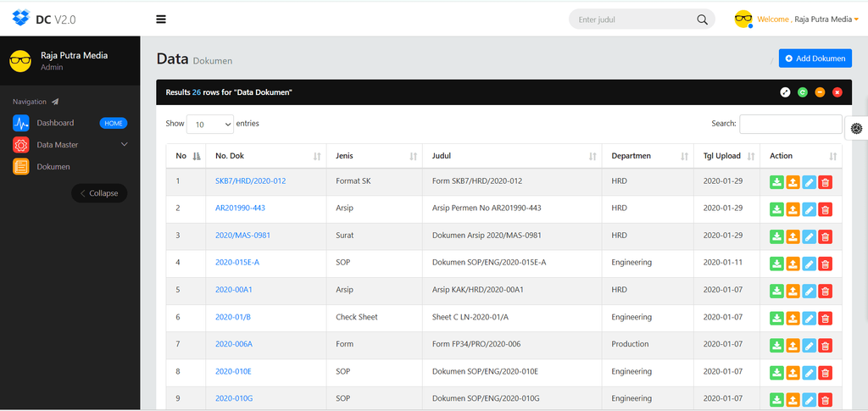Click title 'Arsip KAK/HRD/2020-00A1'
868x411 pixels.
click(x=478, y=289)
